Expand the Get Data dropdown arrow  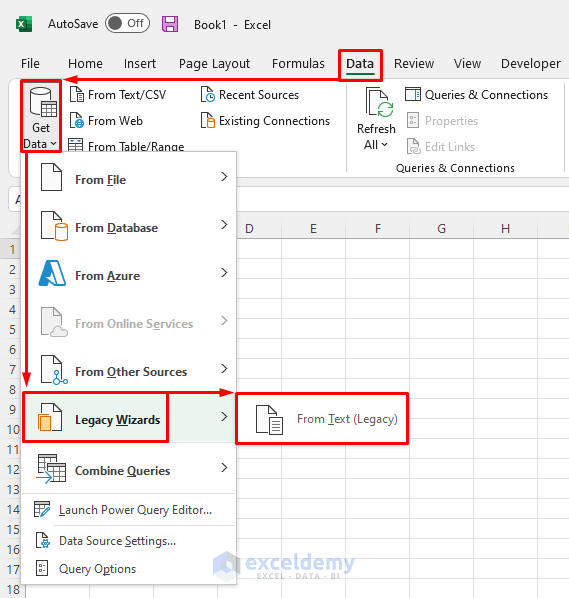54,144
